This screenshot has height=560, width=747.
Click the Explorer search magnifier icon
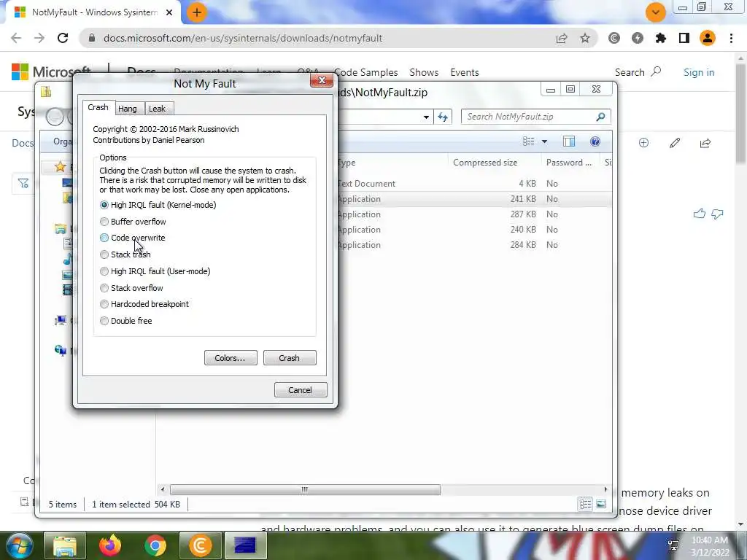click(x=601, y=117)
